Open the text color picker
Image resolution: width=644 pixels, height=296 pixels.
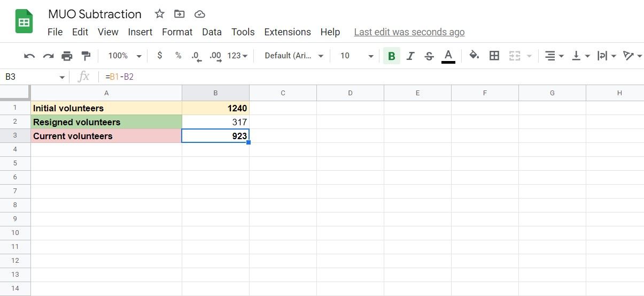point(448,56)
